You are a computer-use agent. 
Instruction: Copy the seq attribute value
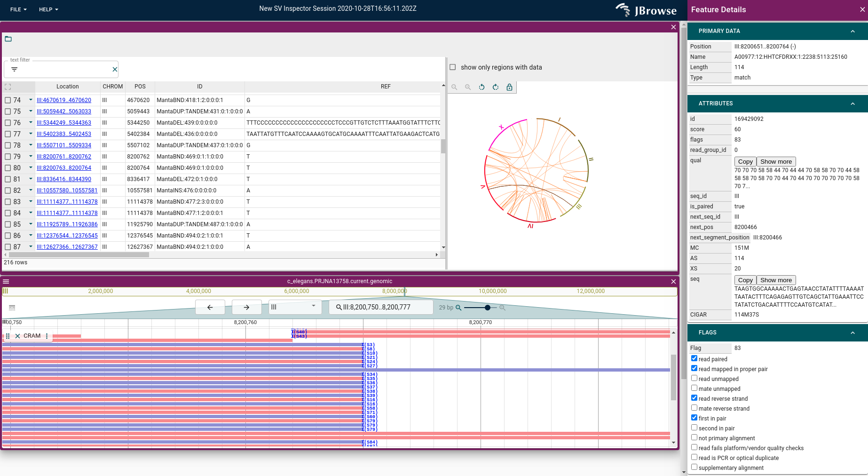pos(745,280)
